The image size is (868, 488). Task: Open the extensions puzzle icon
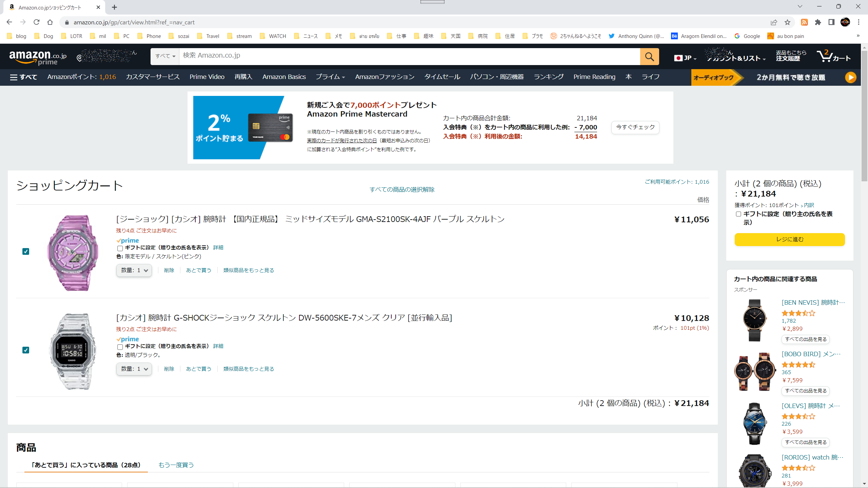coord(818,22)
